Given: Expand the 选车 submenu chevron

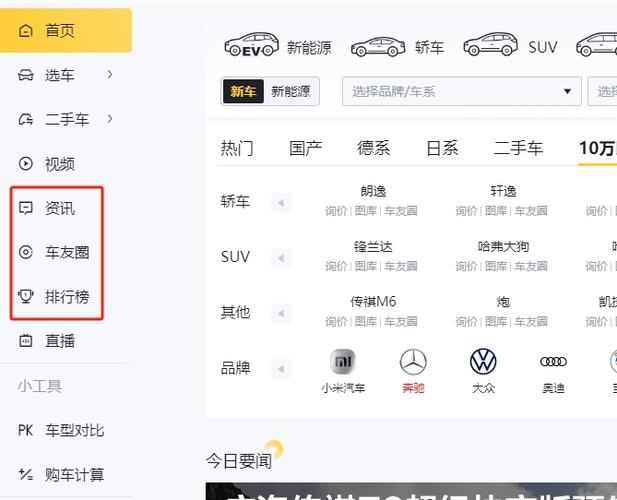Looking at the screenshot, I should pos(110,74).
